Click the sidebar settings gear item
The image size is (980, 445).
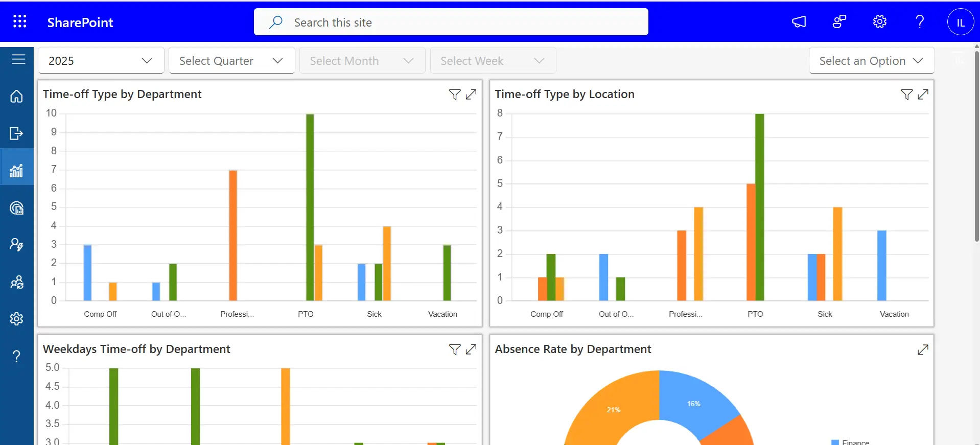[17, 319]
